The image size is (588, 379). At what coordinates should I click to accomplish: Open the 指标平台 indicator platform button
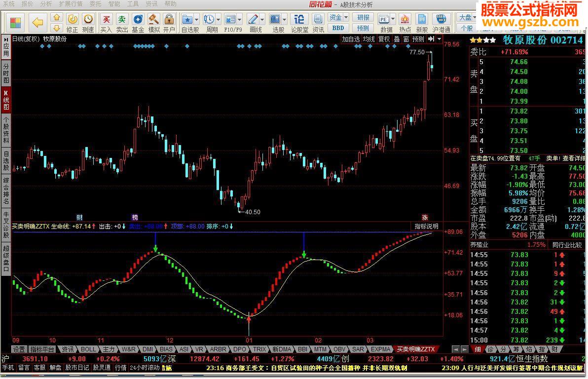(42, 349)
